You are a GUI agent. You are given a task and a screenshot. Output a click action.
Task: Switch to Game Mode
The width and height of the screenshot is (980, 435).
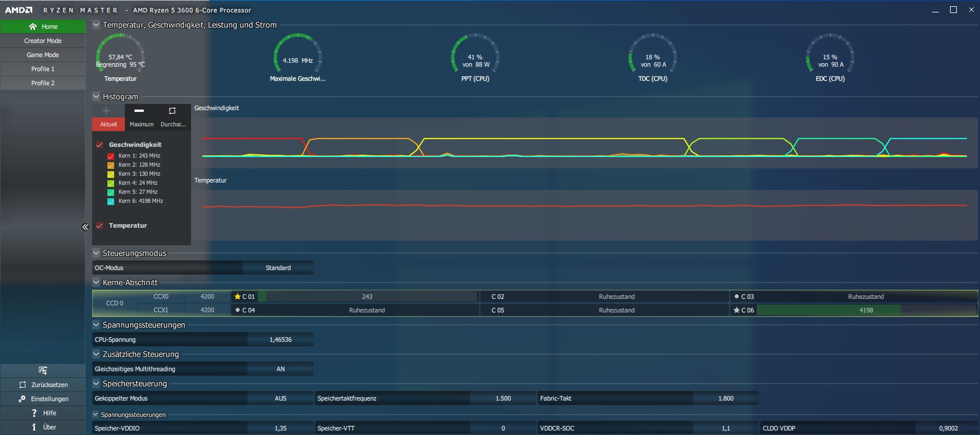[43, 55]
